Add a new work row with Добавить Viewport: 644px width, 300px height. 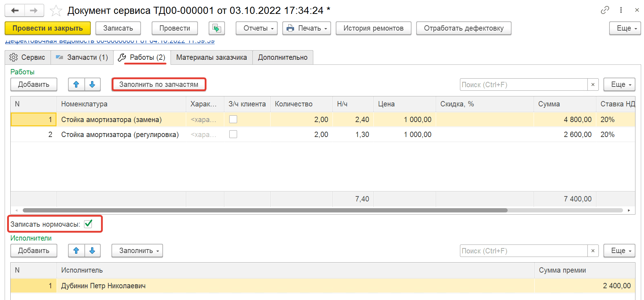[34, 84]
